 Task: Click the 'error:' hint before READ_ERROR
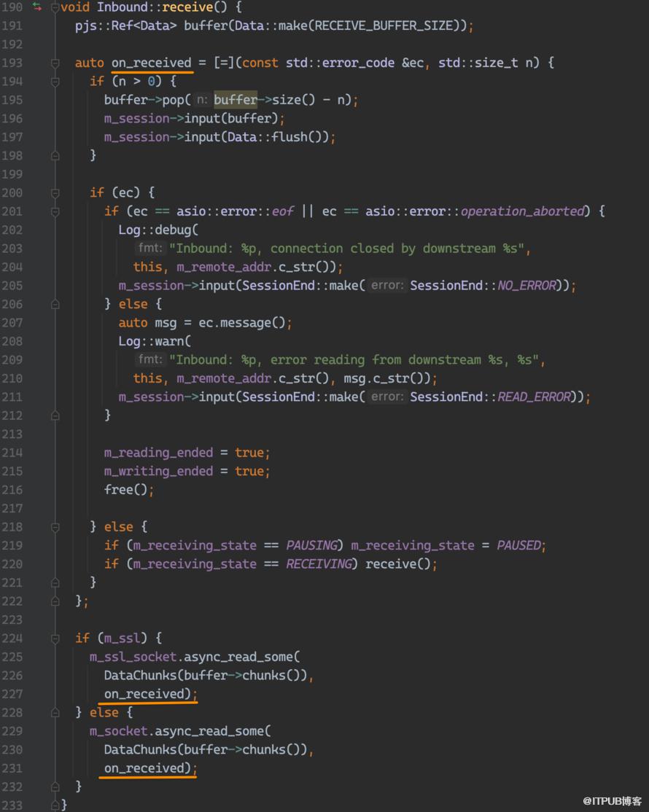coord(387,397)
